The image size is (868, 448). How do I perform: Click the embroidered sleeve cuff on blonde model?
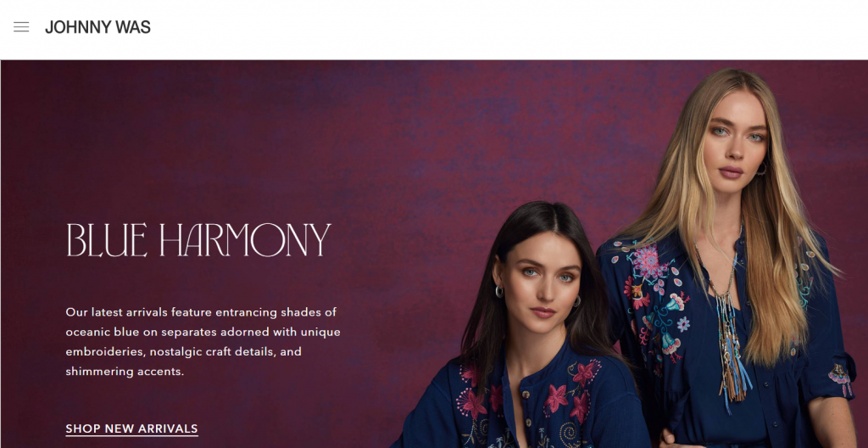(840, 378)
